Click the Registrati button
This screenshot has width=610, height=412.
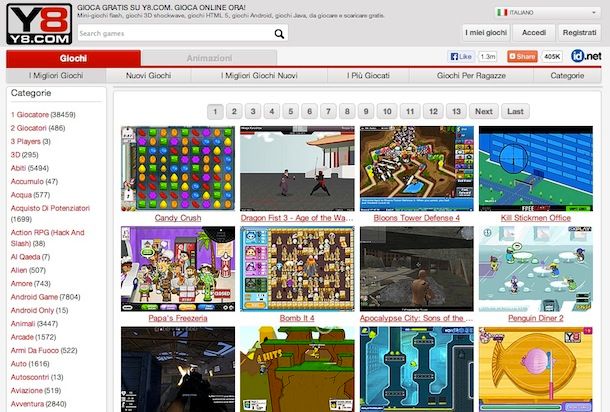(x=579, y=33)
